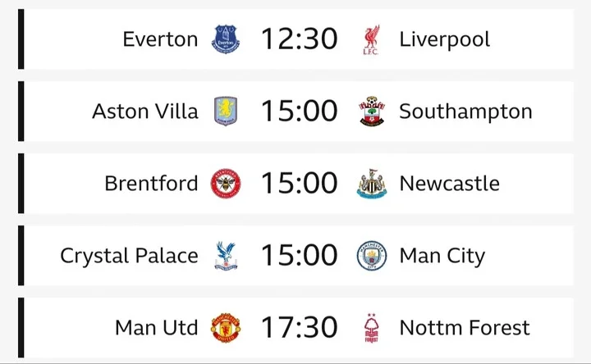Select the Southampton club crest
This screenshot has width=591, height=364.
[372, 111]
